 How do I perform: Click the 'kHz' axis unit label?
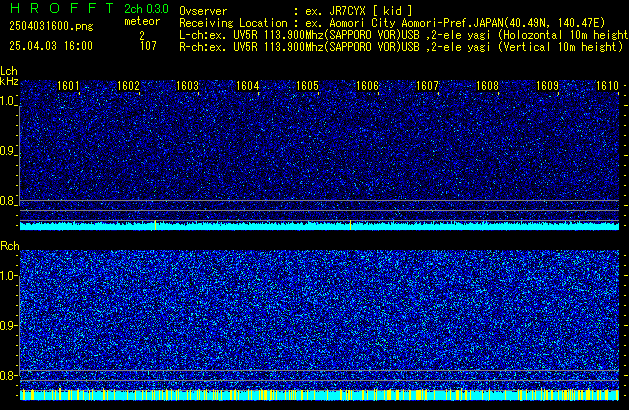click(9, 81)
